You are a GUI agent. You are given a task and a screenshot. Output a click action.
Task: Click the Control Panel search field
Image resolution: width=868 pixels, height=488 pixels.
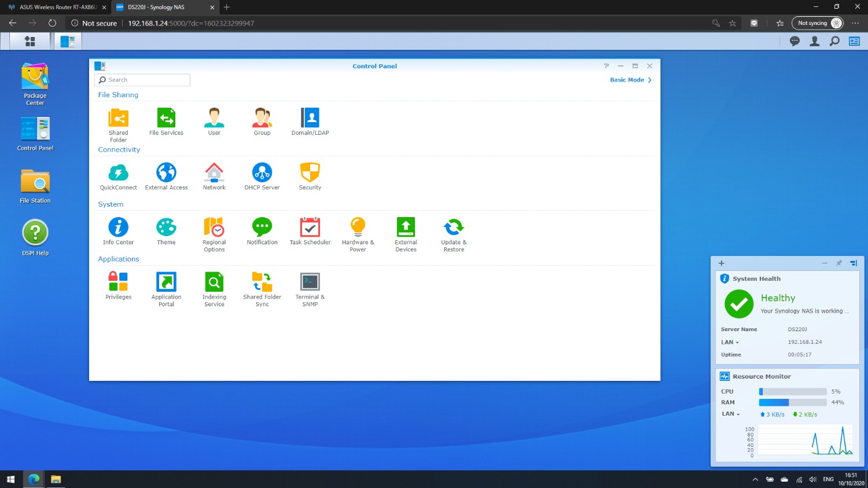(x=142, y=80)
